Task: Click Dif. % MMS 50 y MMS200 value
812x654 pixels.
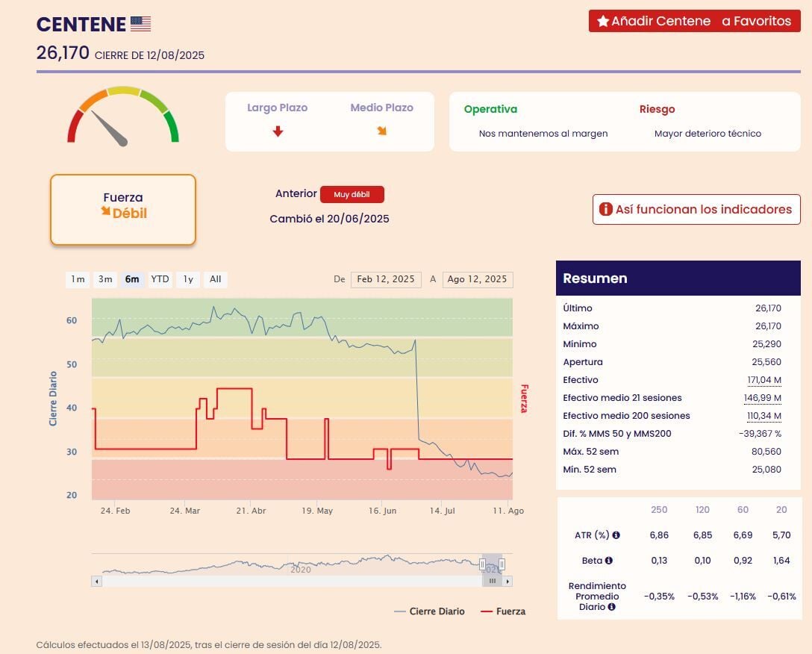Action: click(x=761, y=434)
